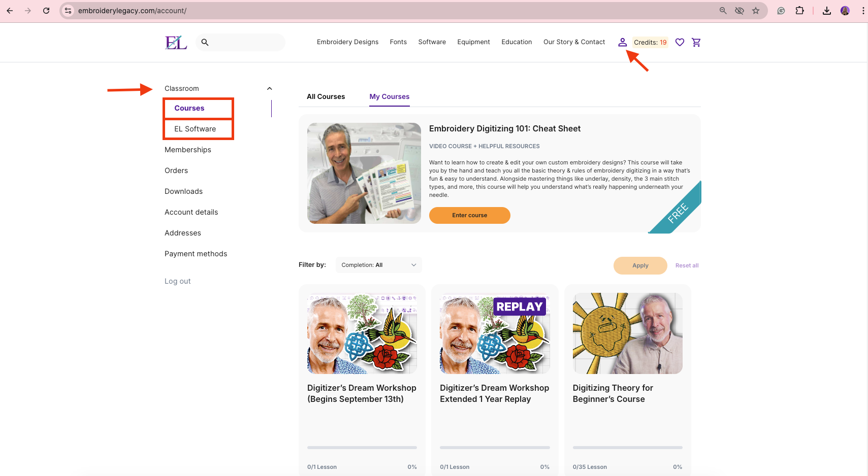Click Log out in the sidebar

pyautogui.click(x=178, y=281)
